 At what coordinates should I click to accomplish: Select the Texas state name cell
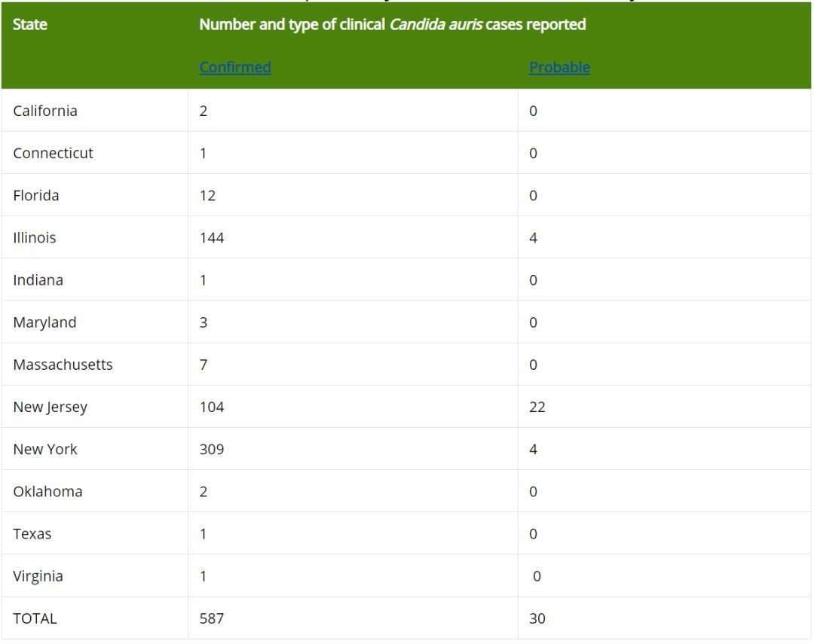[x=32, y=534]
